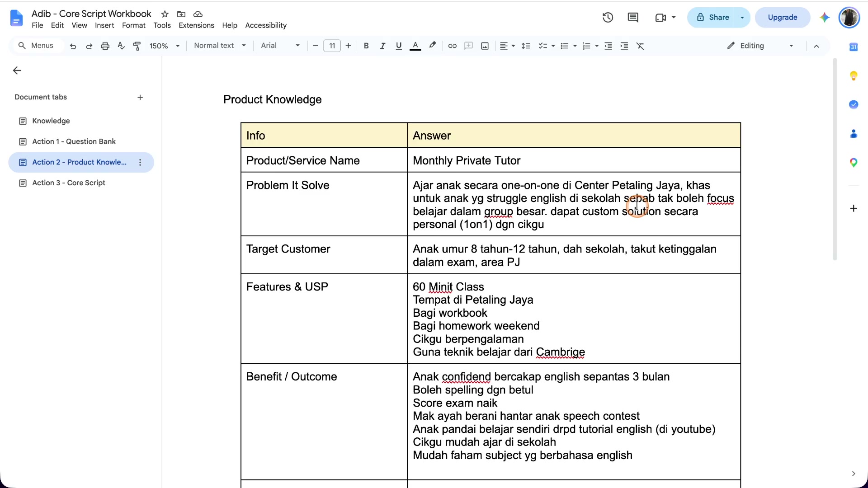Search the Menus box
This screenshot has width=868, height=488.
click(38, 46)
